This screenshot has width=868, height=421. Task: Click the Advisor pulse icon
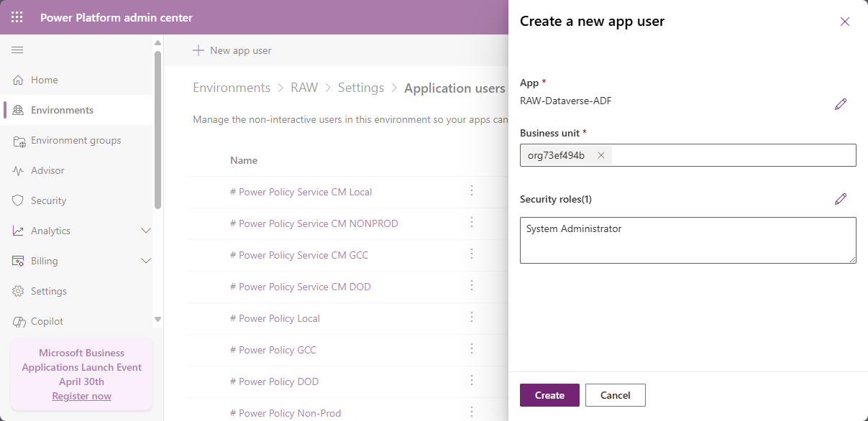18,170
